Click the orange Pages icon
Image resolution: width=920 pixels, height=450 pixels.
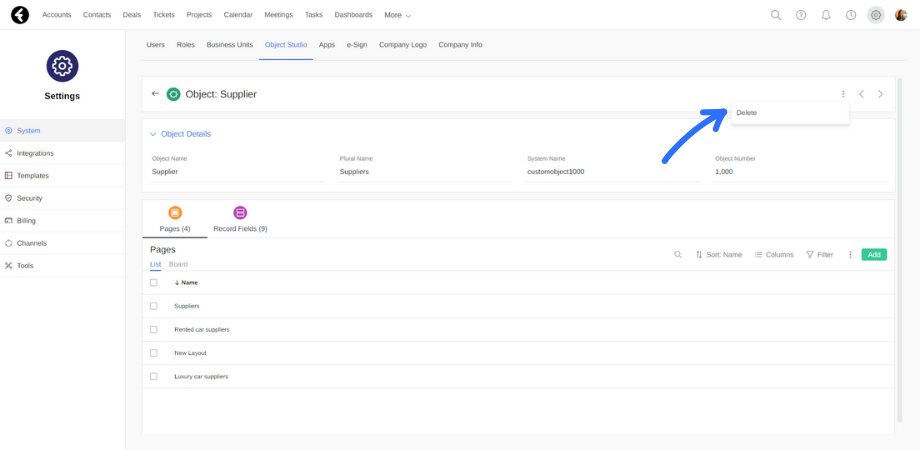click(175, 213)
